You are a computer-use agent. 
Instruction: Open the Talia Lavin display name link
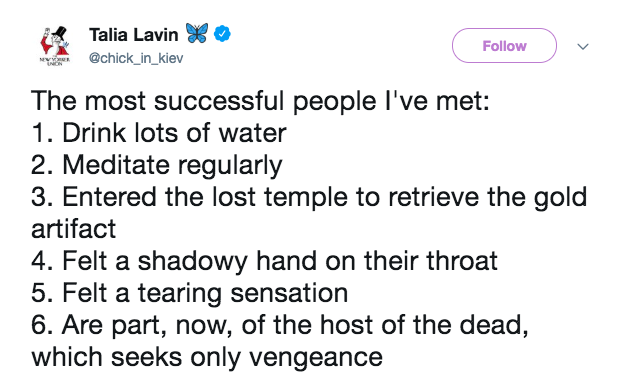pyautogui.click(x=134, y=35)
